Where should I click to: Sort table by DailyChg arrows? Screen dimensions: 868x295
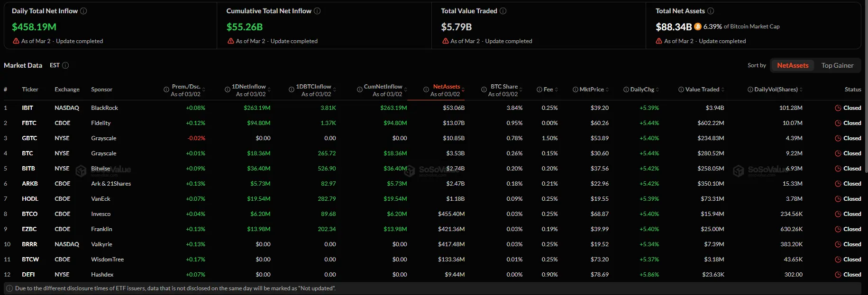(658, 89)
